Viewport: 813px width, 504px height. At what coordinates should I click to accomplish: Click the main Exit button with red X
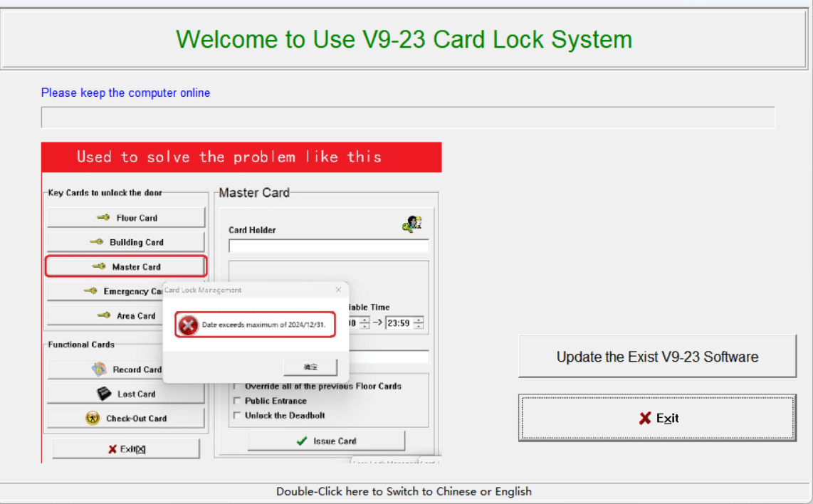point(657,418)
